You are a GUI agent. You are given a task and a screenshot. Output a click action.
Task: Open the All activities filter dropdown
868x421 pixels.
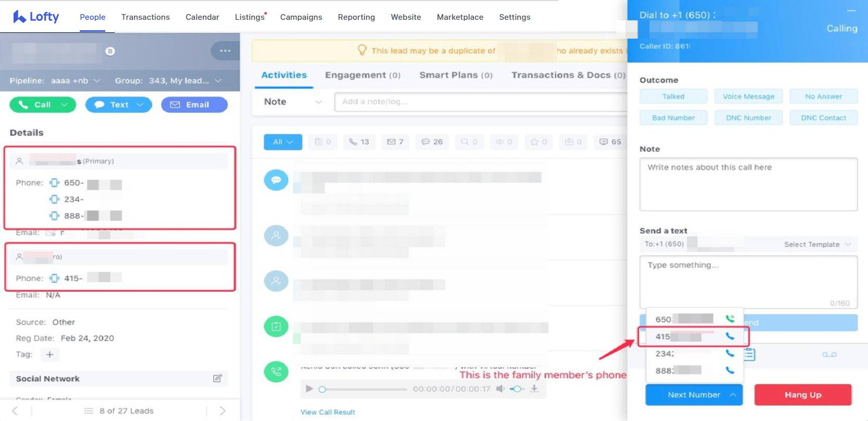[x=283, y=142]
